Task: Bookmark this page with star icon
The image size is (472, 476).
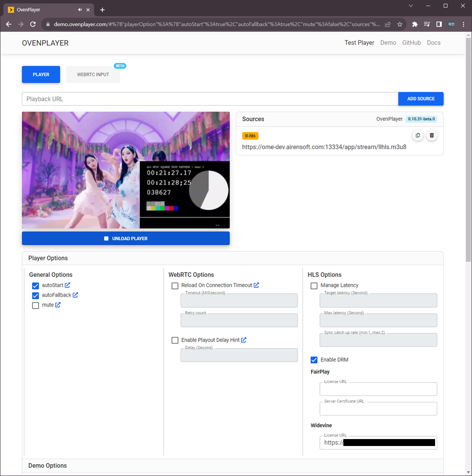Action: [x=400, y=24]
